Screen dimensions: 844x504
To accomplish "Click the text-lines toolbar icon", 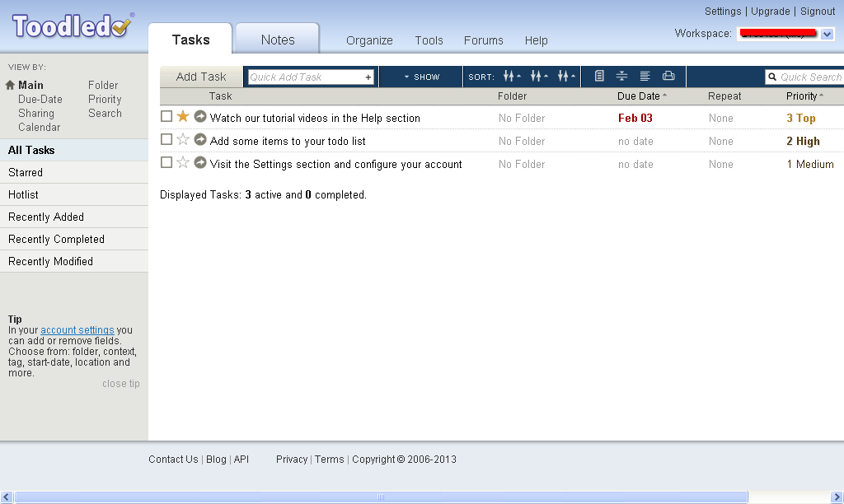I will [645, 76].
